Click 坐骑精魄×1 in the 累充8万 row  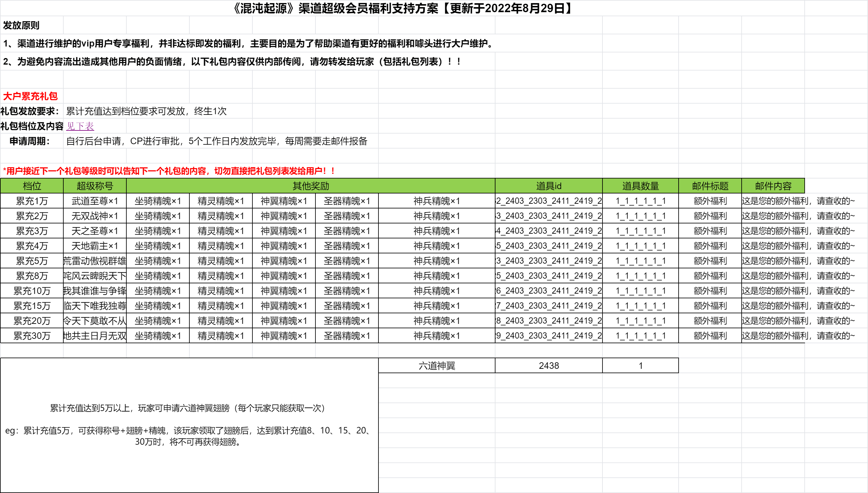(158, 276)
